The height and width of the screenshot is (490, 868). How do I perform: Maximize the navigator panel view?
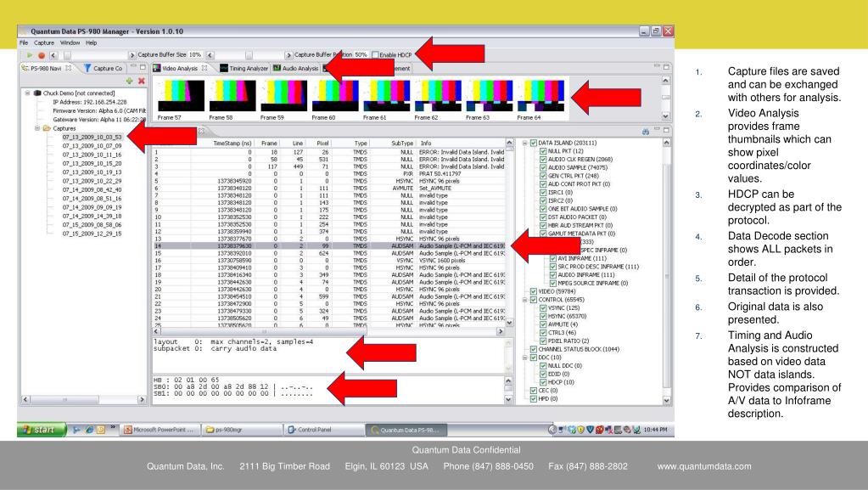coord(143,67)
